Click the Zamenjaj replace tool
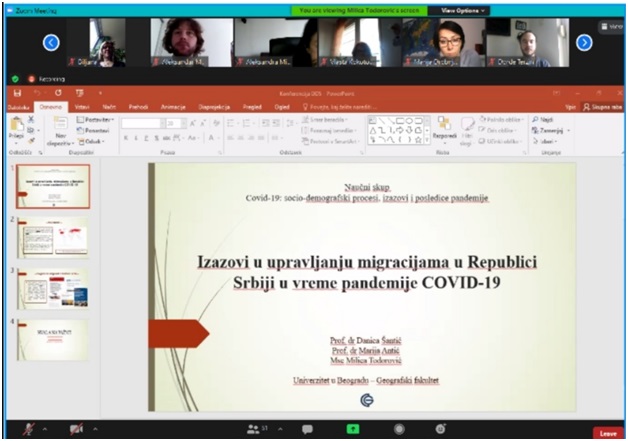628x441 pixels. [x=549, y=130]
